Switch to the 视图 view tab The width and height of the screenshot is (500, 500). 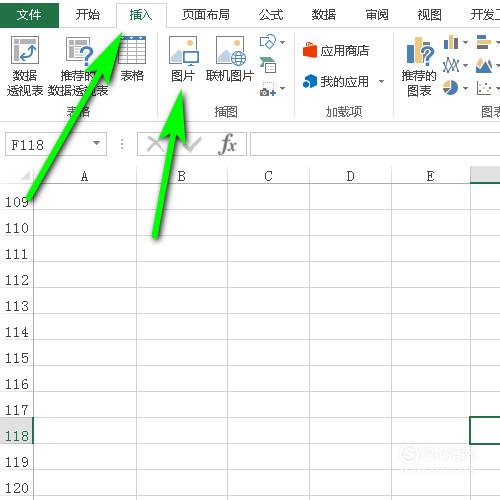(x=429, y=14)
